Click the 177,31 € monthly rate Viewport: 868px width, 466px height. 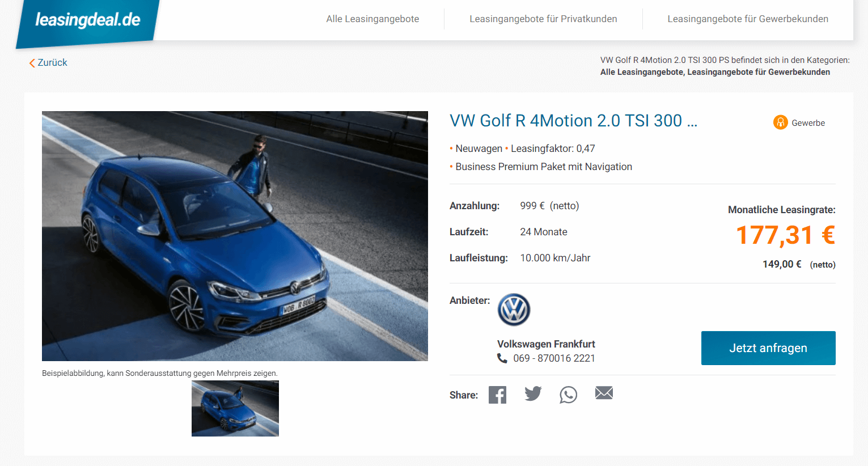(x=785, y=235)
